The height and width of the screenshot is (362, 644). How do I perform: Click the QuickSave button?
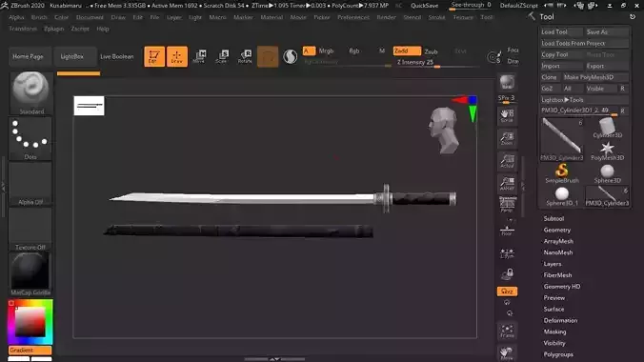pyautogui.click(x=425, y=6)
